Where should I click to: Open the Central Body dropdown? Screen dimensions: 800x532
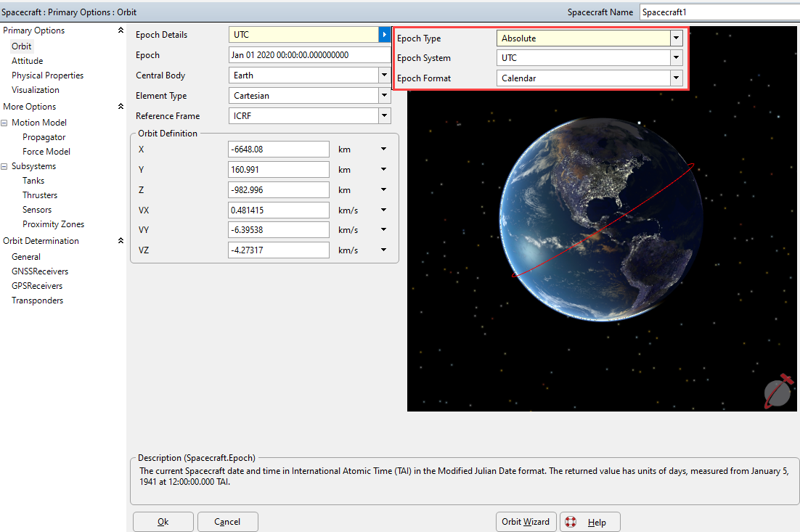pos(385,75)
